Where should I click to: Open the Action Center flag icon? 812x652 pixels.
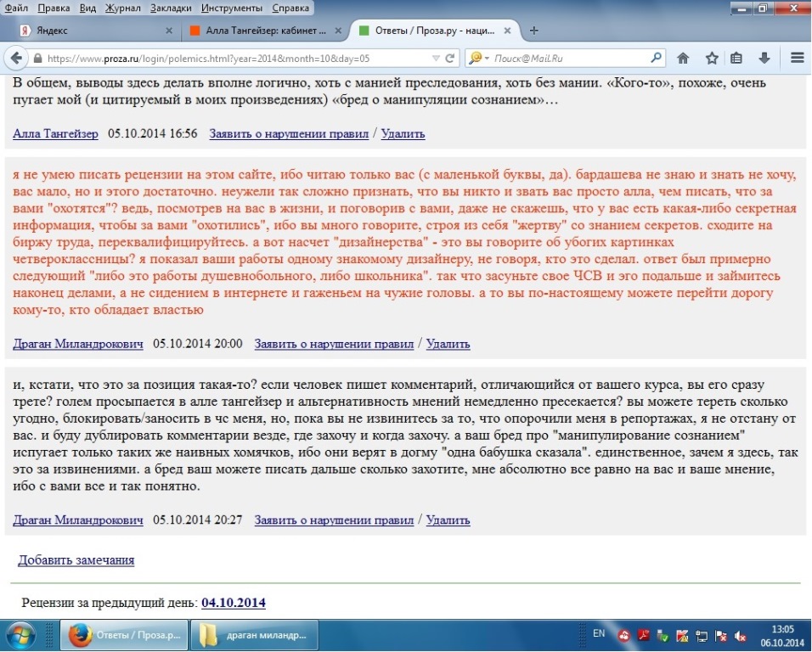coord(721,636)
